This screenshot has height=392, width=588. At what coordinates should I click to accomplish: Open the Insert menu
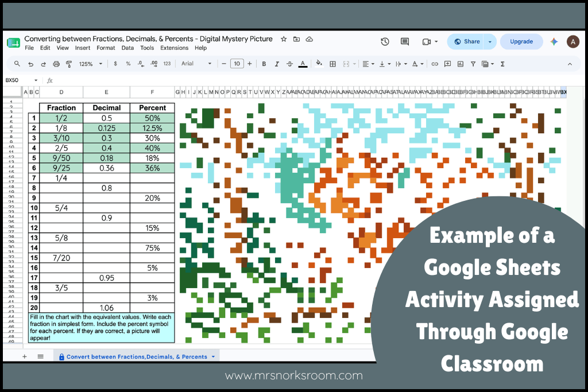(83, 48)
